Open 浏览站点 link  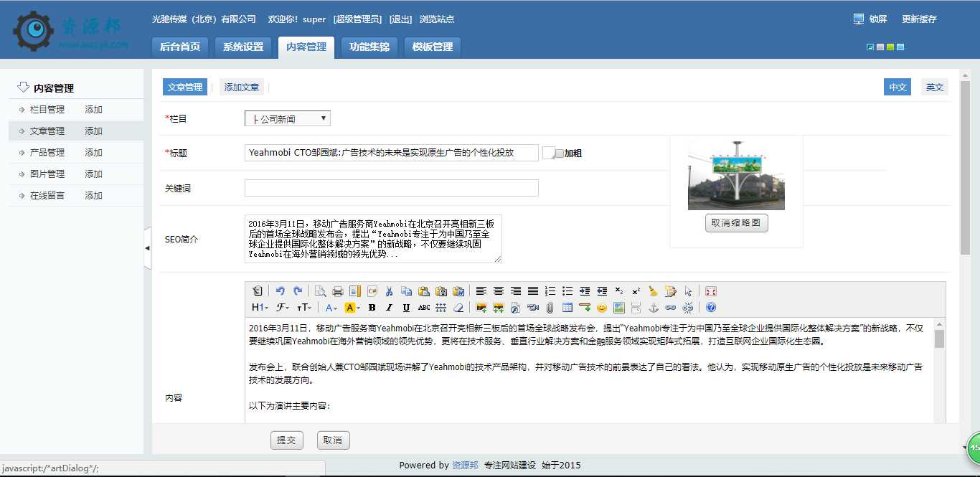coord(436,19)
